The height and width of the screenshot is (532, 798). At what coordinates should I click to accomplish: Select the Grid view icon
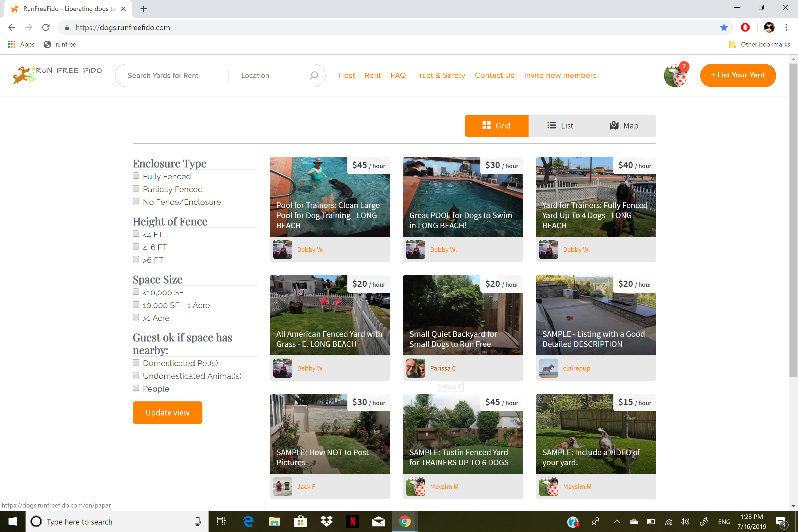tap(487, 126)
